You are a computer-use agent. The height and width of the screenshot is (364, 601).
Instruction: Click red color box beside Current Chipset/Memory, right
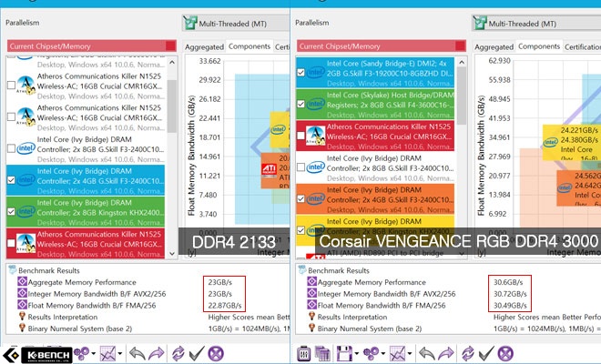461,46
